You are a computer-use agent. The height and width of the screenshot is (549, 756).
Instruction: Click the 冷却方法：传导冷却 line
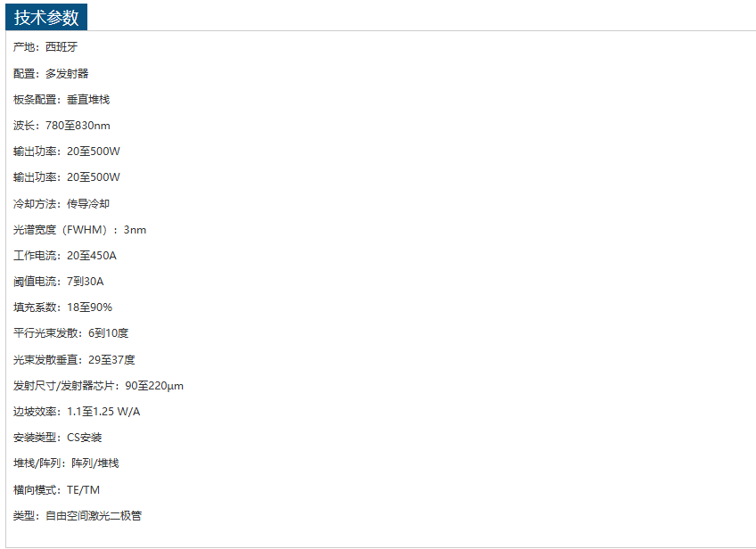62,204
